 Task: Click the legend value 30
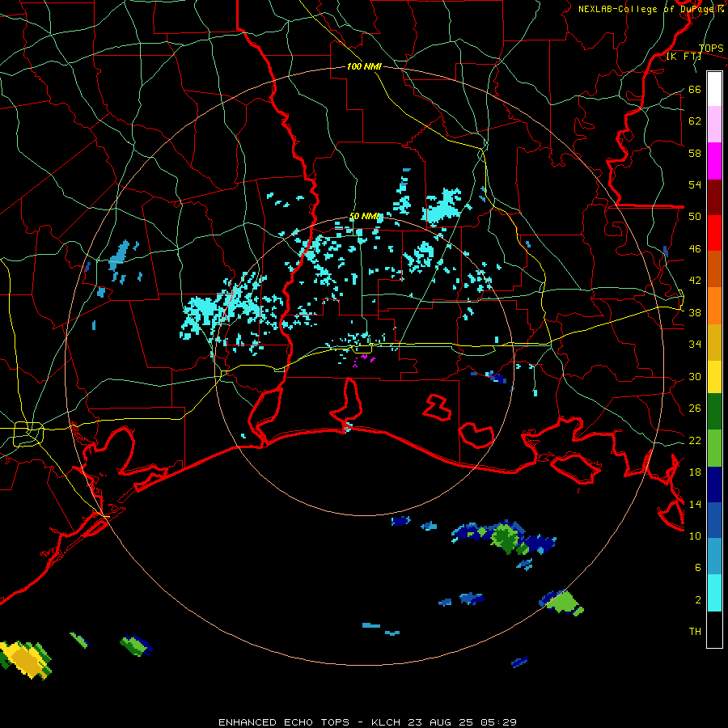(x=695, y=376)
